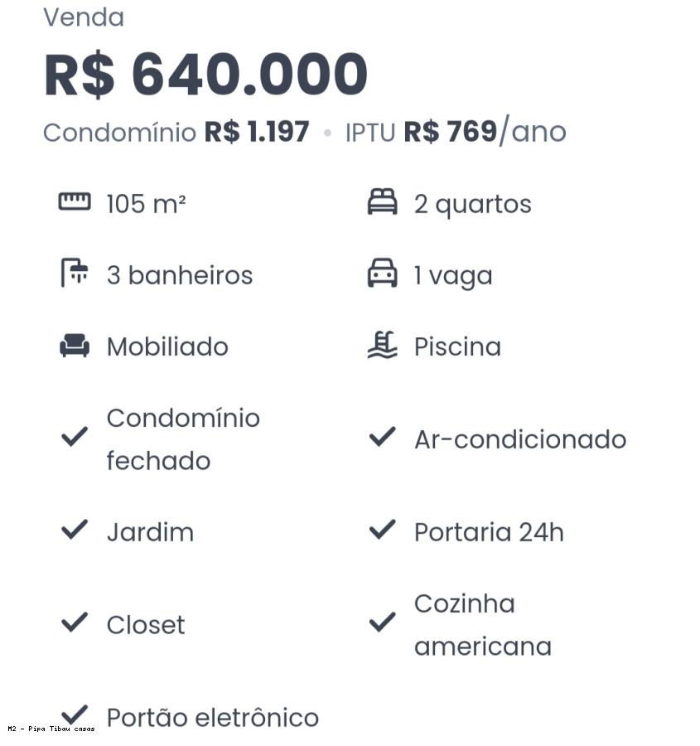
Task: Click the checkmark next to Ar-condicionado
Action: tap(383, 436)
